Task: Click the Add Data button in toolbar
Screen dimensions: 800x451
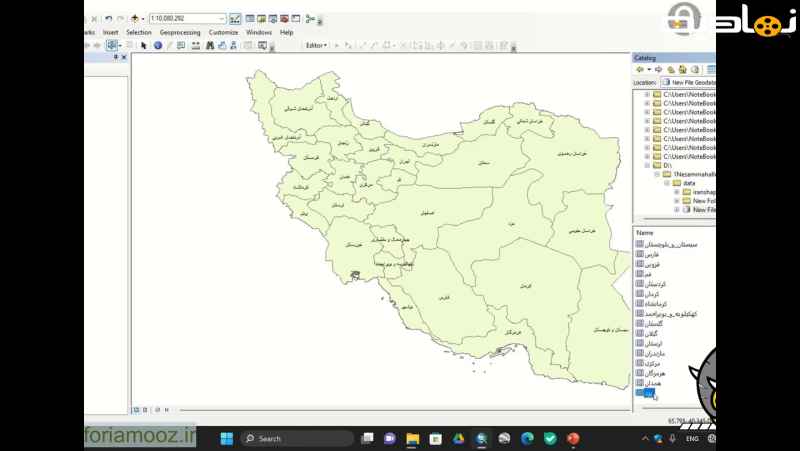Action: point(133,18)
